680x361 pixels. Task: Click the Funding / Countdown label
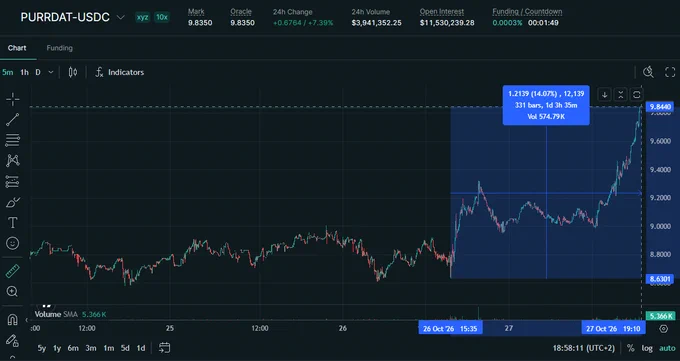527,12
